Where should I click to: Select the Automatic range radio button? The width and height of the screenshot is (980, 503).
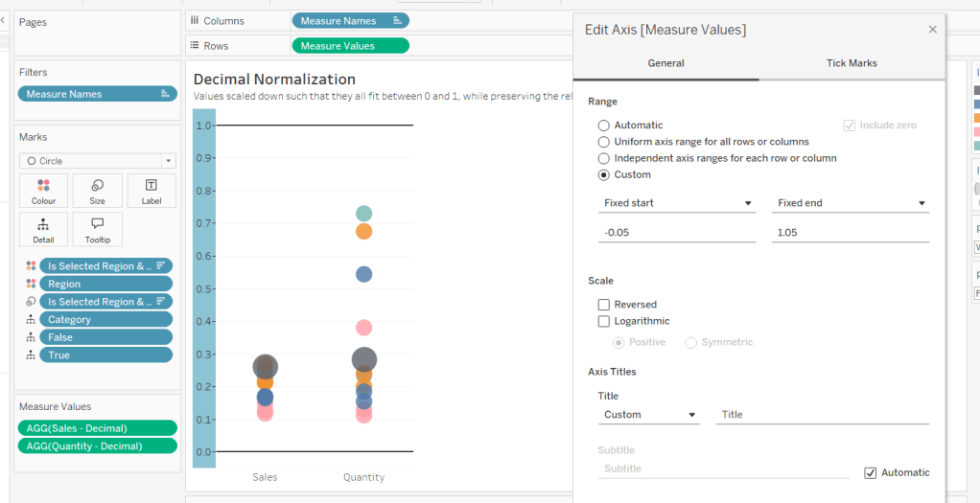click(604, 126)
